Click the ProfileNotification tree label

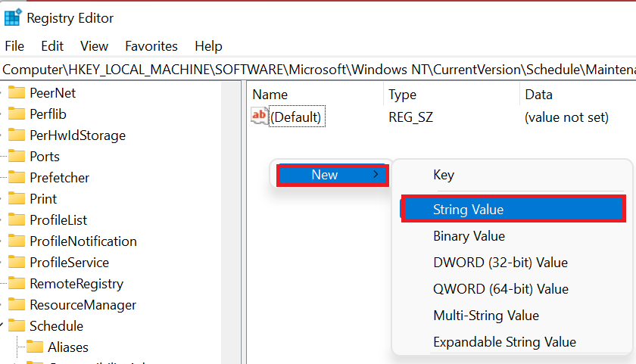point(83,241)
